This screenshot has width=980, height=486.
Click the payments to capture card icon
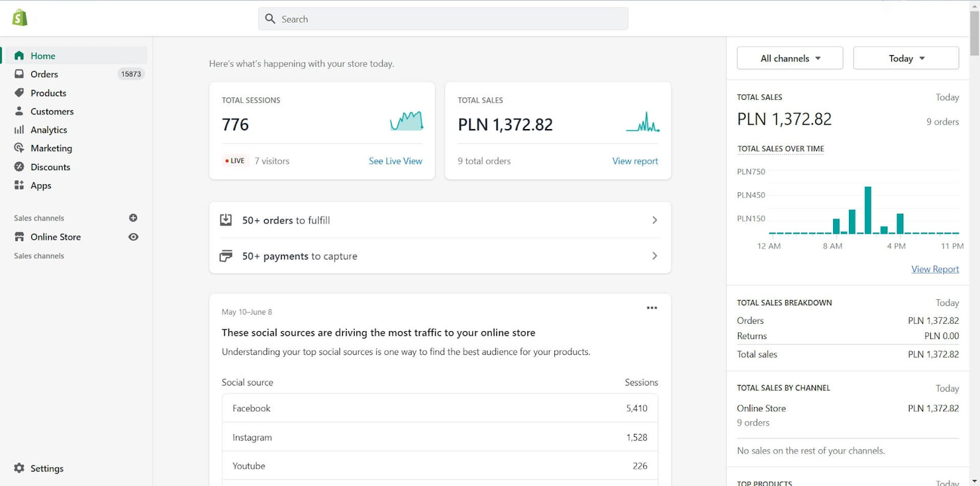click(226, 256)
